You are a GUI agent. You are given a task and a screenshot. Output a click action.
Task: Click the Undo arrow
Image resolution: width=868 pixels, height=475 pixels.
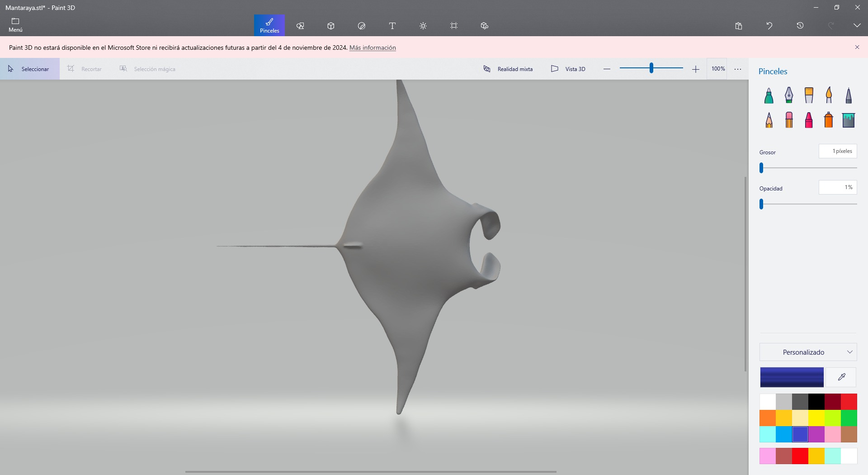coord(769,26)
